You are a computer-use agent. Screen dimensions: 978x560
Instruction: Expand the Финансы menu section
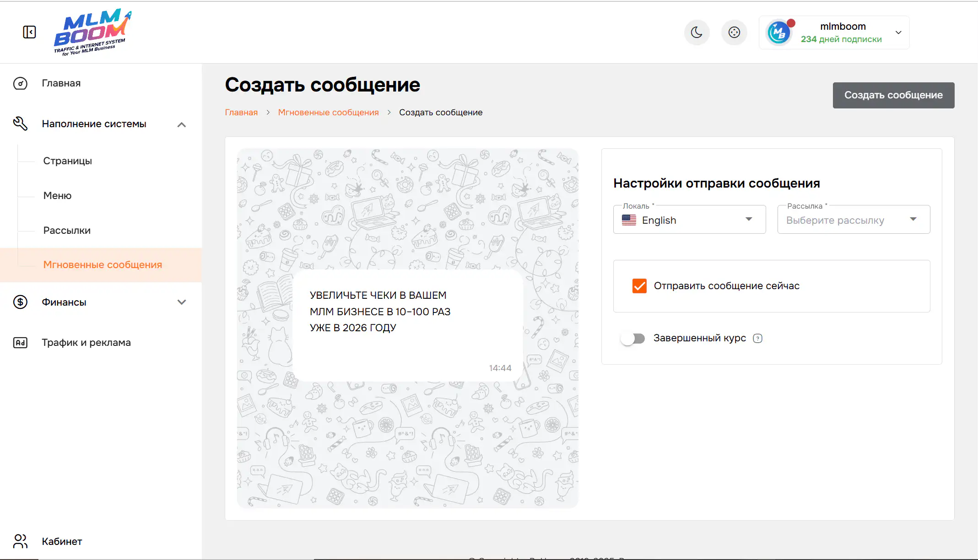182,302
